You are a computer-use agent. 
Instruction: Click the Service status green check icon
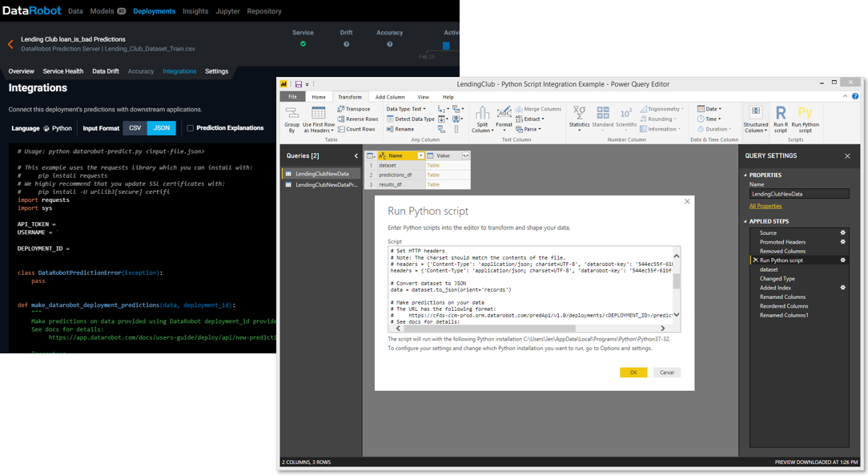click(x=303, y=44)
